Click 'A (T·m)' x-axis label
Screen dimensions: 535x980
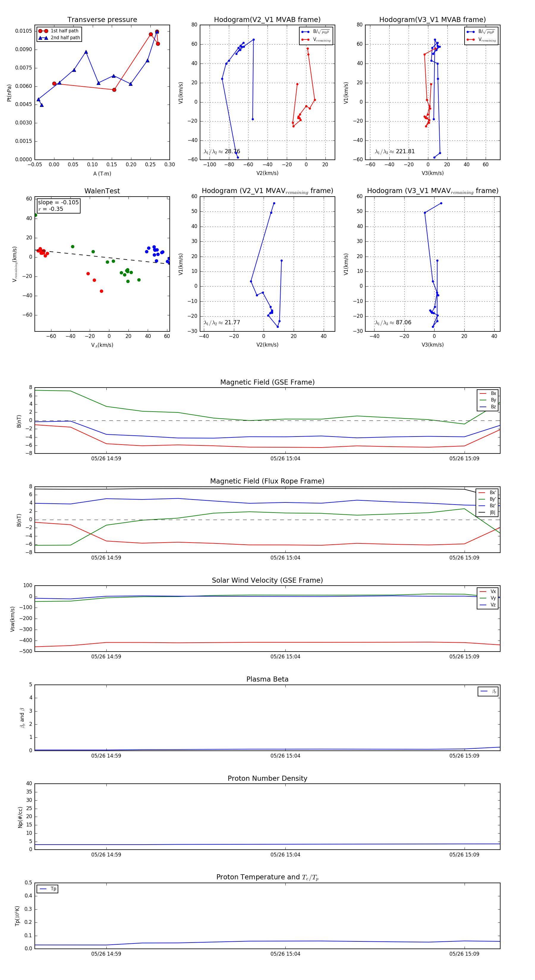coord(102,173)
